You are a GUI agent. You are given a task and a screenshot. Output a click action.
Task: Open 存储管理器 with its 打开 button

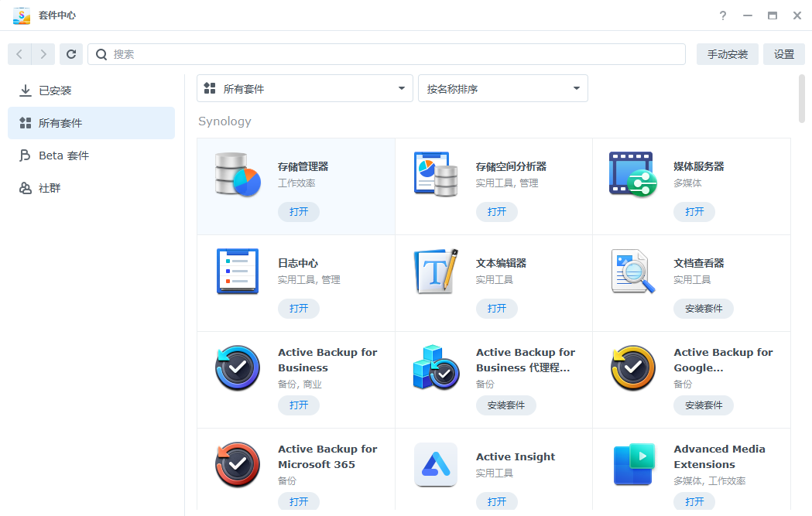click(299, 212)
